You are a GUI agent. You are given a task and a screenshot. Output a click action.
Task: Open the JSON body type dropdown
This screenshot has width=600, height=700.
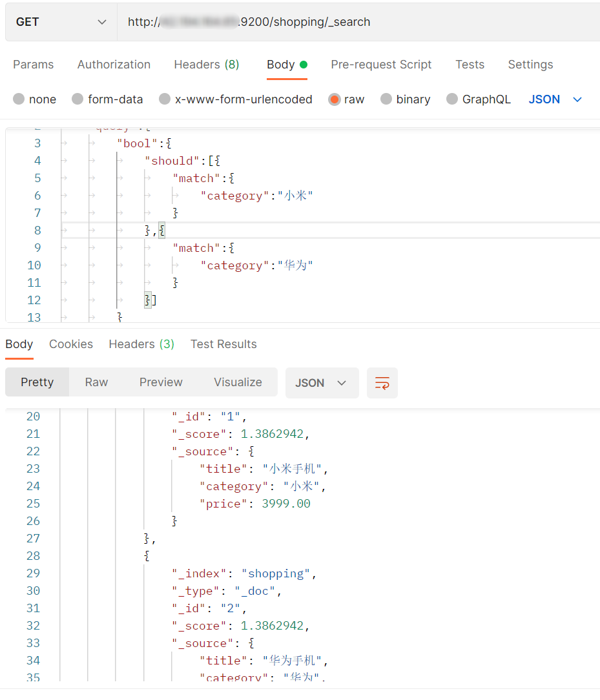tap(555, 99)
